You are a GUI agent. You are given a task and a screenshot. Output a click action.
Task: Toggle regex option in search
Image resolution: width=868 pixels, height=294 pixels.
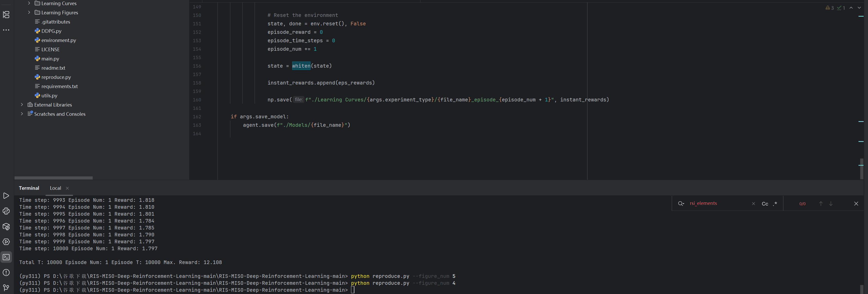point(775,204)
